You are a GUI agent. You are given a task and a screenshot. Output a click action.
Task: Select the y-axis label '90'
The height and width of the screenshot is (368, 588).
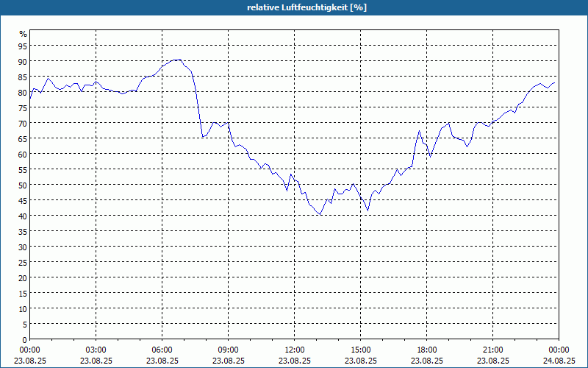tap(23, 62)
